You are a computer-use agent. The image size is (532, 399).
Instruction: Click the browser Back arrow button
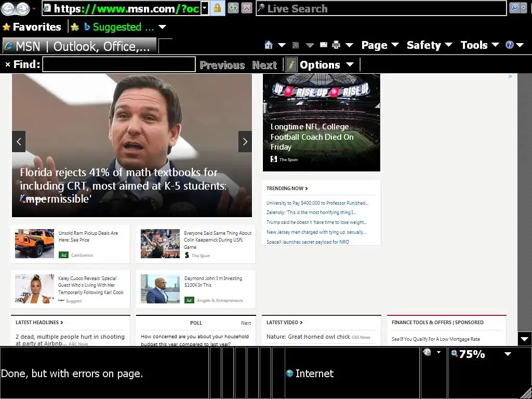pyautogui.click(x=8, y=9)
